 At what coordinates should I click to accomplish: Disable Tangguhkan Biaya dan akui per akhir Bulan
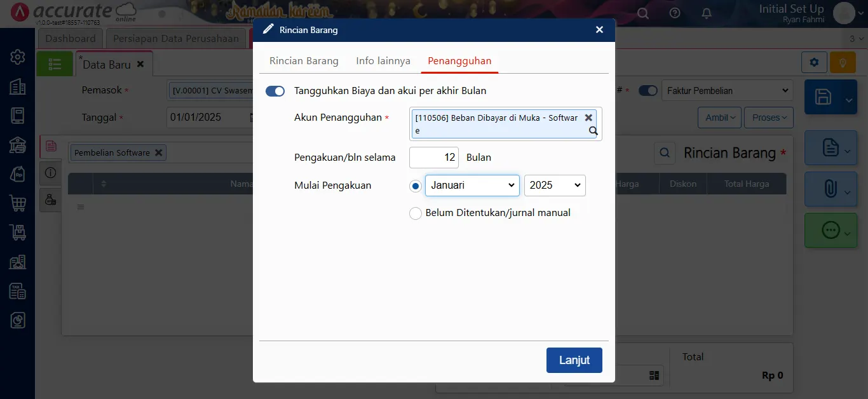pyautogui.click(x=275, y=91)
